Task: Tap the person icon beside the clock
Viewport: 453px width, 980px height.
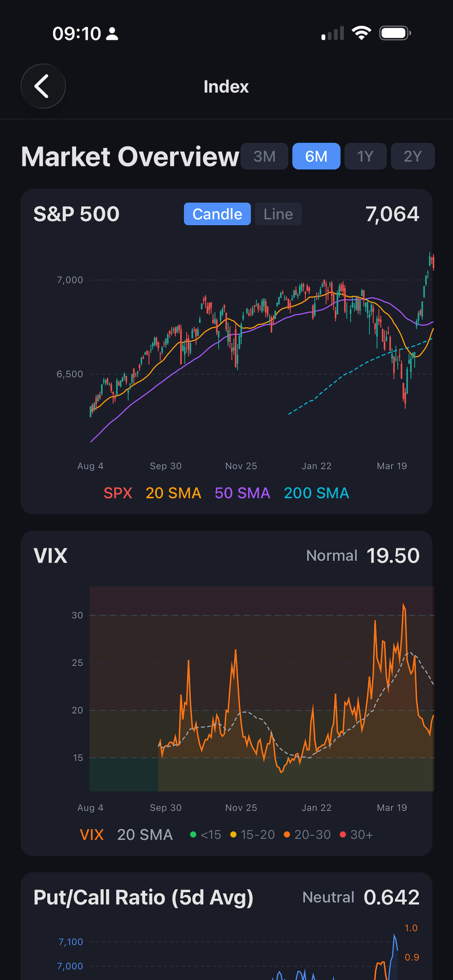Action: click(x=112, y=34)
